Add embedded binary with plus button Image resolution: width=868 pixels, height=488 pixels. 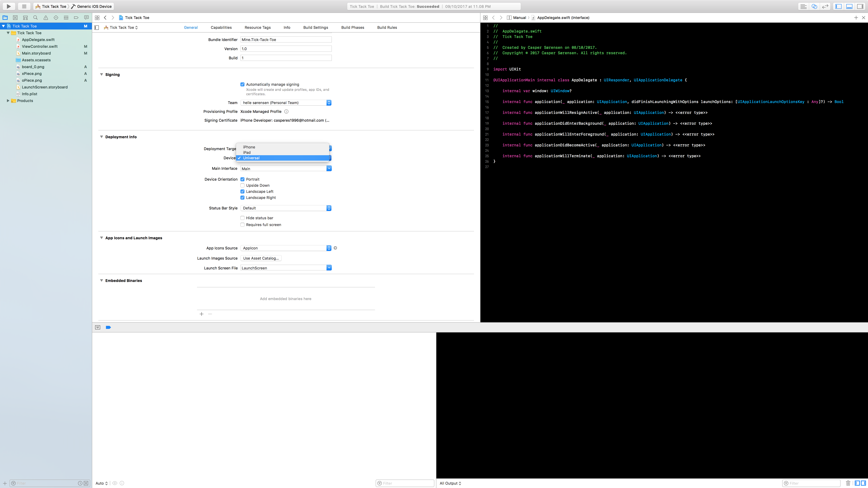pyautogui.click(x=202, y=314)
